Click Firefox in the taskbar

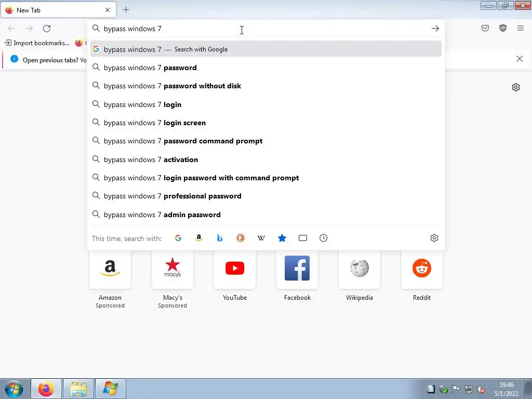46,389
